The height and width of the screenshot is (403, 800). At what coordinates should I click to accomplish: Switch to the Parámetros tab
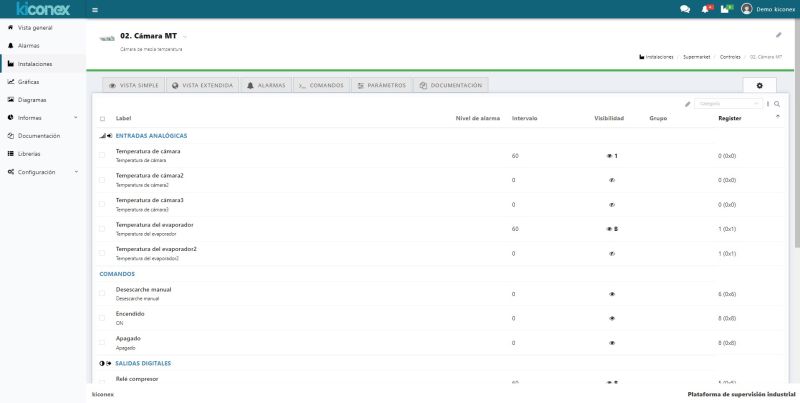382,86
